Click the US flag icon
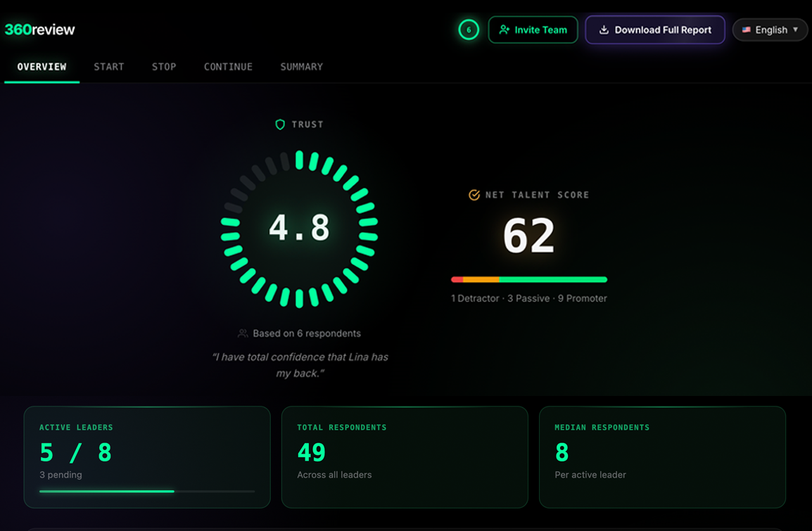Image resolution: width=812 pixels, height=531 pixels. pos(746,30)
